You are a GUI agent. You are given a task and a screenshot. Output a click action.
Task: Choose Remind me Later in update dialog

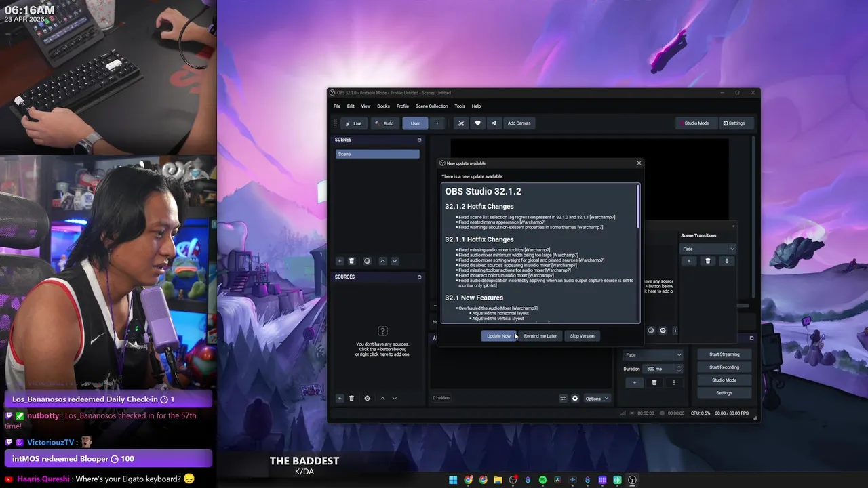coord(540,336)
